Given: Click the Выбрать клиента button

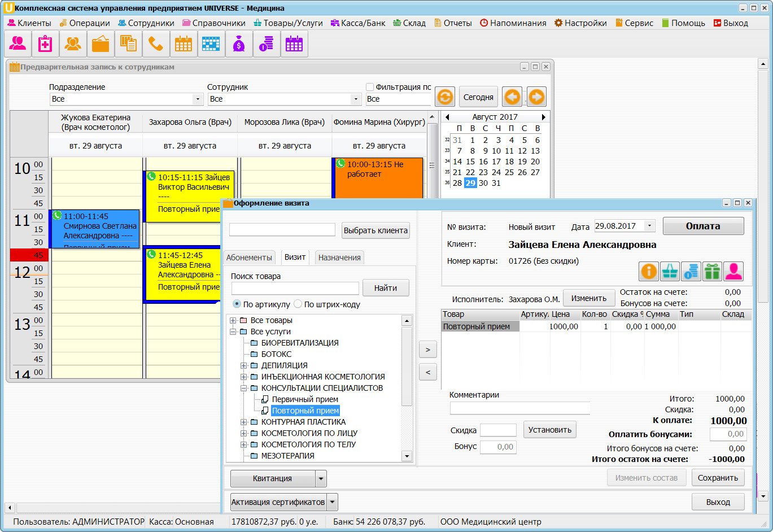Looking at the screenshot, I should coord(375,230).
